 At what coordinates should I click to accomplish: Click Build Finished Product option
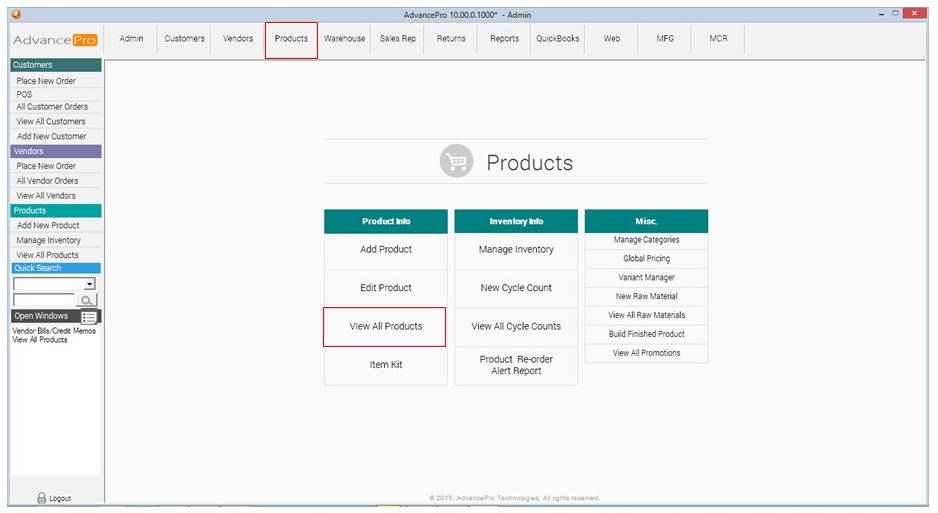click(x=646, y=334)
